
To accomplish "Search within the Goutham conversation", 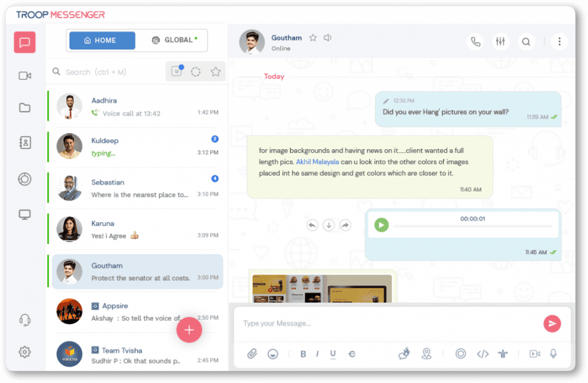I will click(525, 41).
